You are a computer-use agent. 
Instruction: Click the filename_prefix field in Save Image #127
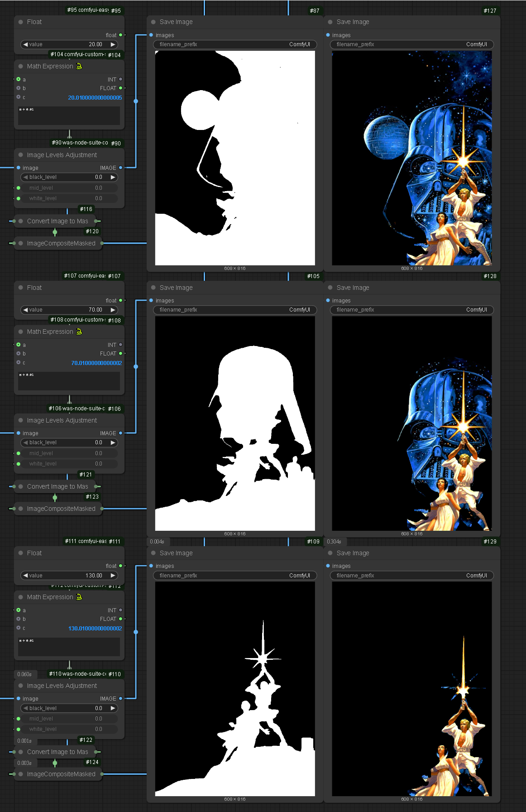point(412,44)
